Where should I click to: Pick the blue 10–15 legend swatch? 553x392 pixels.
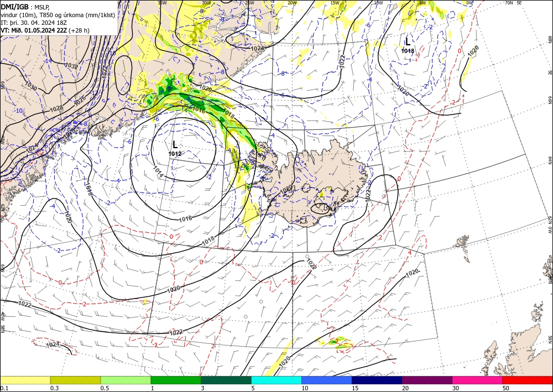click(327, 380)
